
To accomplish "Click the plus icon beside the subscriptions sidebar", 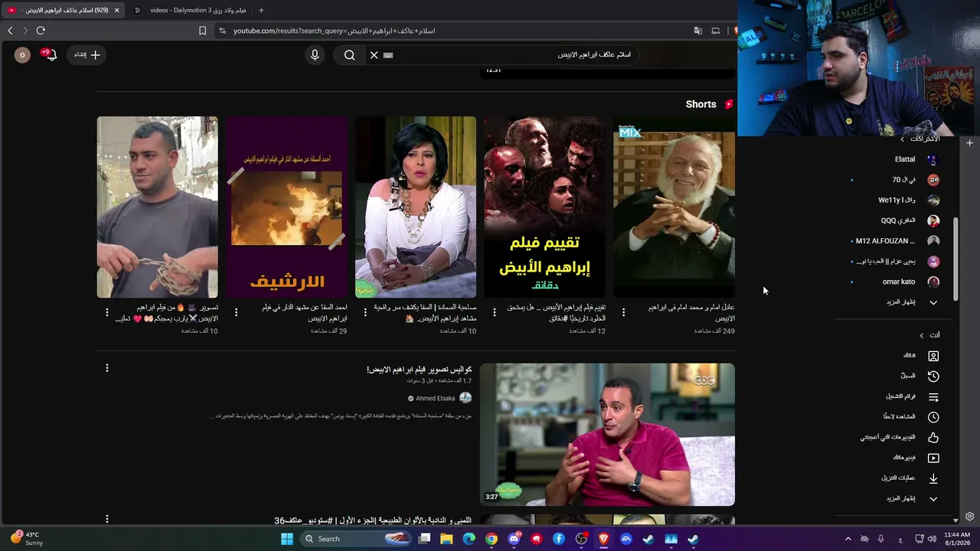I will tap(969, 143).
